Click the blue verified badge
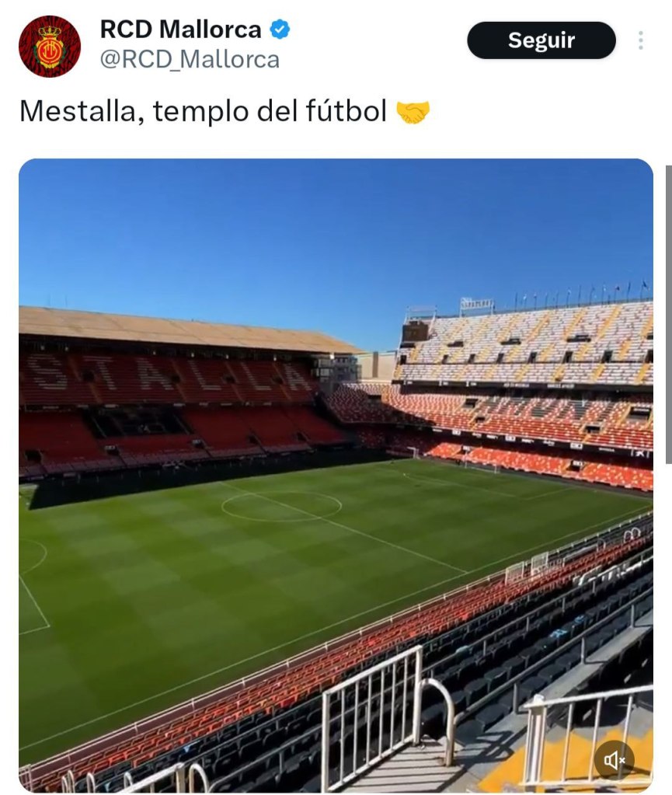This screenshot has height=795, width=672. 280,30
